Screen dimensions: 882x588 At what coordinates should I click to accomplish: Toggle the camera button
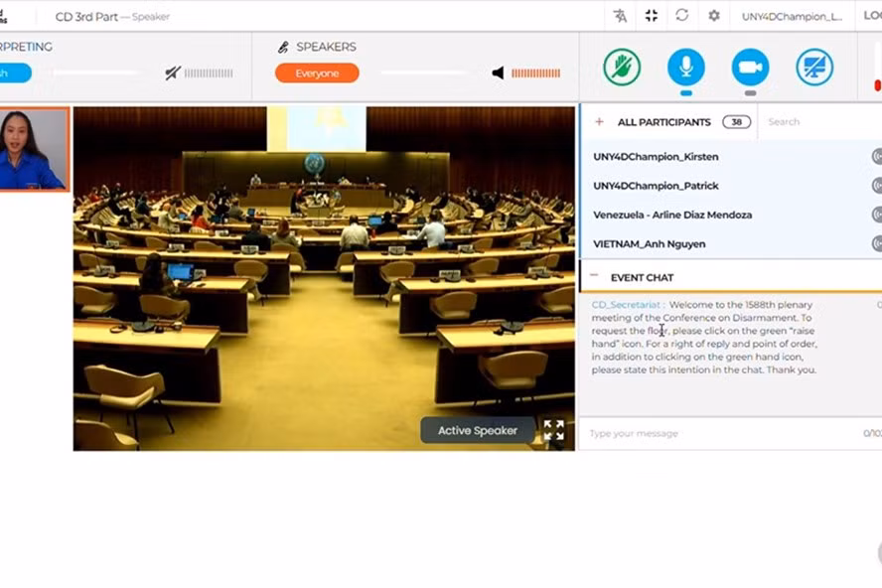point(750,68)
